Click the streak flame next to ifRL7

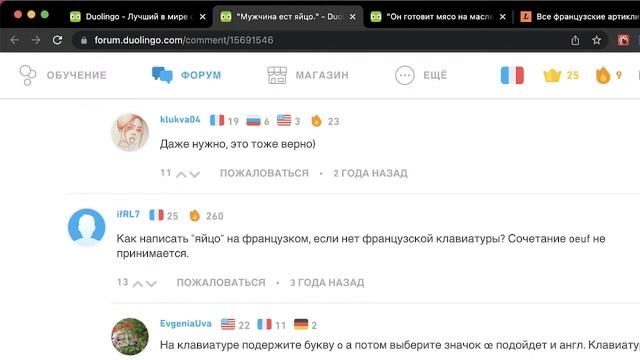[x=195, y=216]
